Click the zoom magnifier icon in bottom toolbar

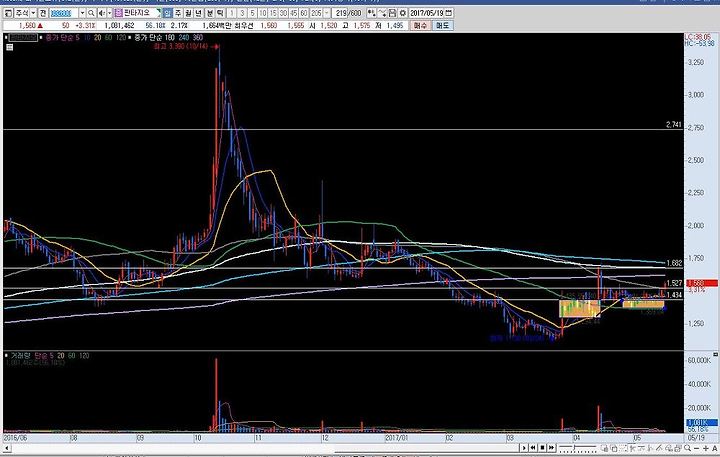click(x=687, y=448)
